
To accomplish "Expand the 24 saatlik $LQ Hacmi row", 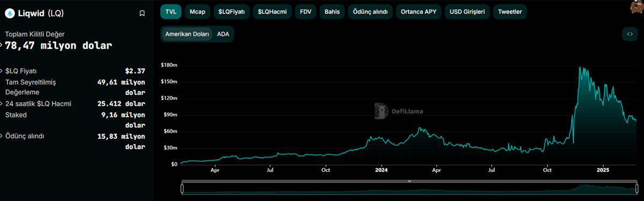I will click(x=2, y=103).
